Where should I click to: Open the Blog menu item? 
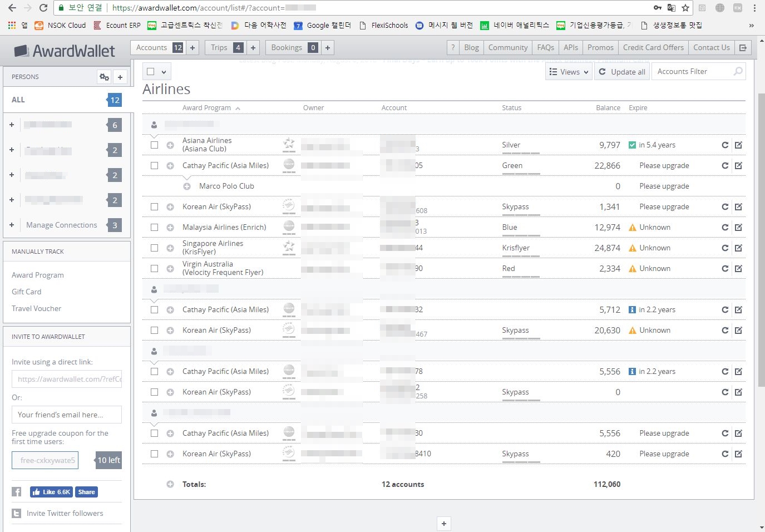click(471, 48)
